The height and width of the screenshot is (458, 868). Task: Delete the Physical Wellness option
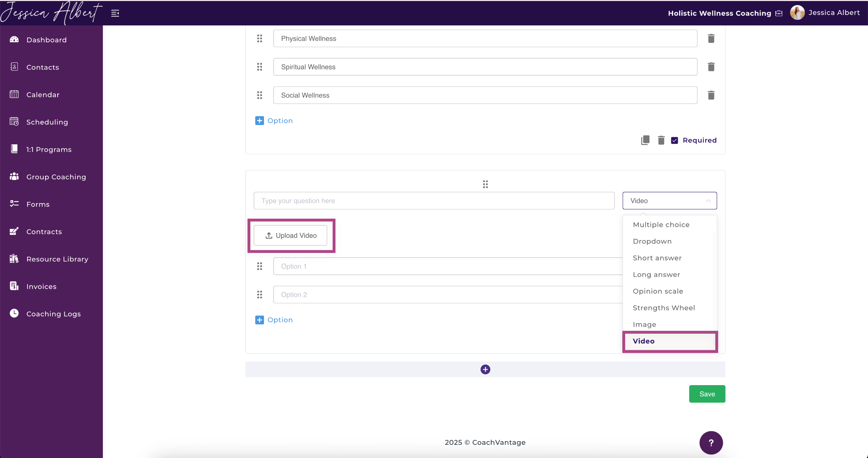tap(711, 38)
